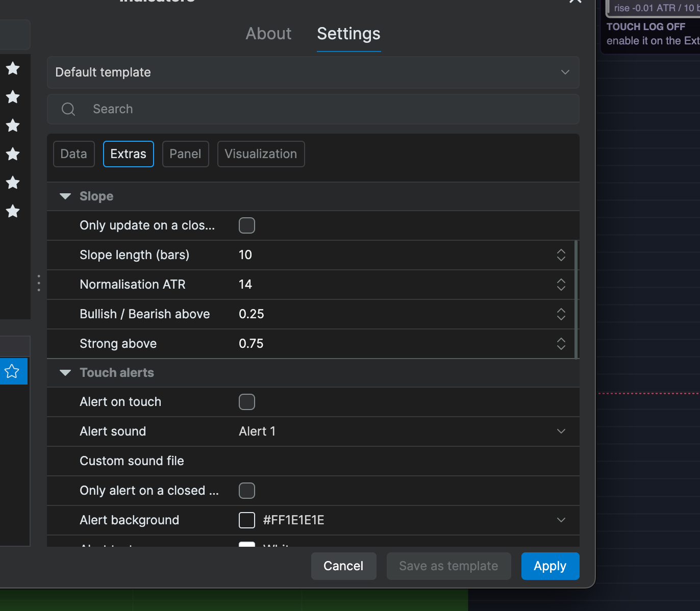The width and height of the screenshot is (700, 611).
Task: Click the Strong above value 0.75
Action: 252,344
